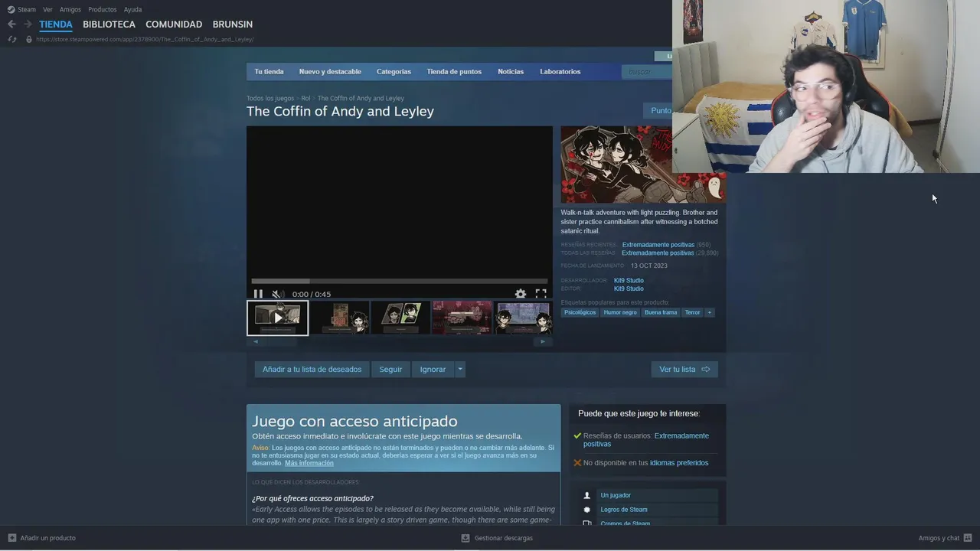Image resolution: width=980 pixels, height=551 pixels.
Task: Click The Coffin of Andy and Leyley breadcrumb
Action: pyautogui.click(x=361, y=98)
